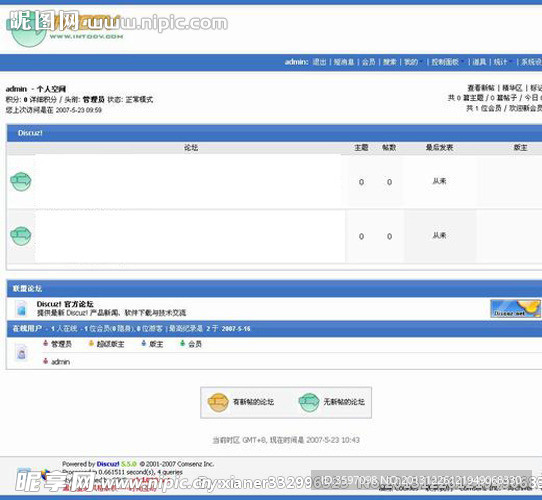
Task: Click the 无新帖的论坛 legend label
Action: (344, 402)
